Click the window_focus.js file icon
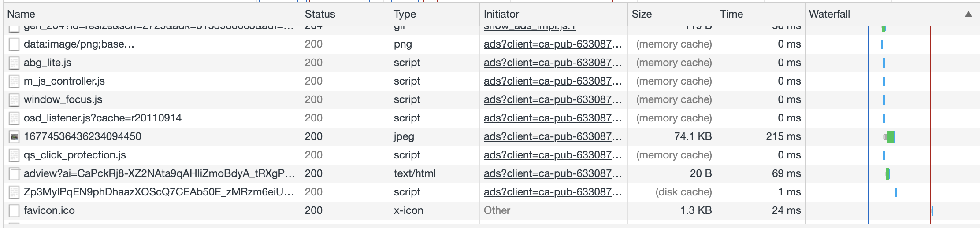980x228 pixels. coord(14,100)
